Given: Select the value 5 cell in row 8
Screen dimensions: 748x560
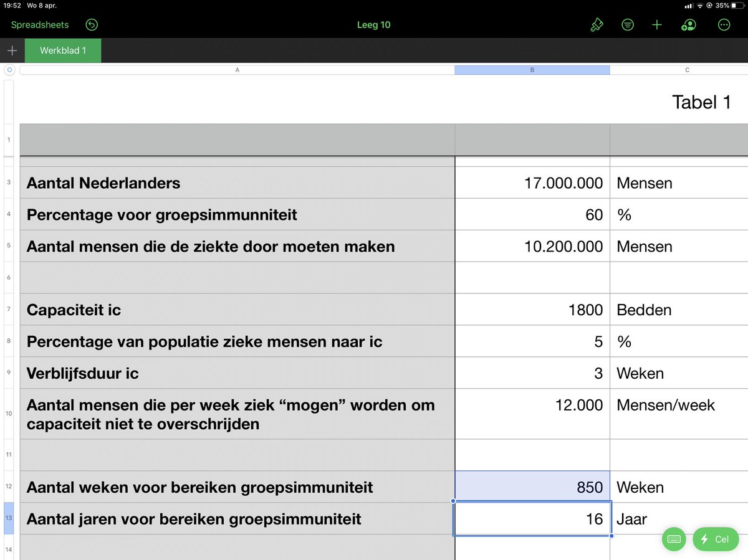Looking at the screenshot, I should (532, 341).
